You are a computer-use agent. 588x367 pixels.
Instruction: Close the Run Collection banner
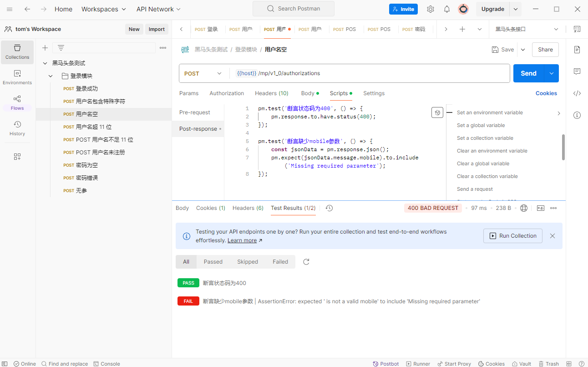click(553, 236)
